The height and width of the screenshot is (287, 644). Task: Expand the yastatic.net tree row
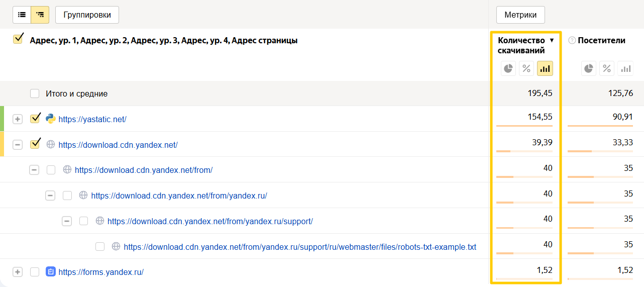(18, 119)
